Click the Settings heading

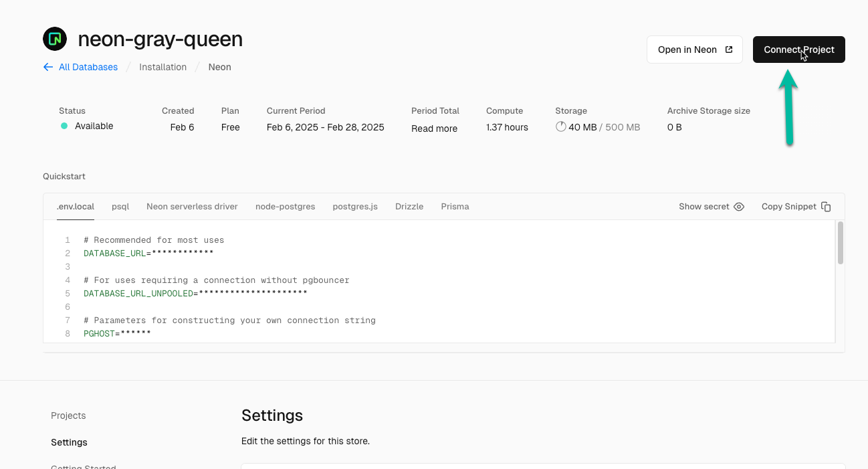pos(272,415)
